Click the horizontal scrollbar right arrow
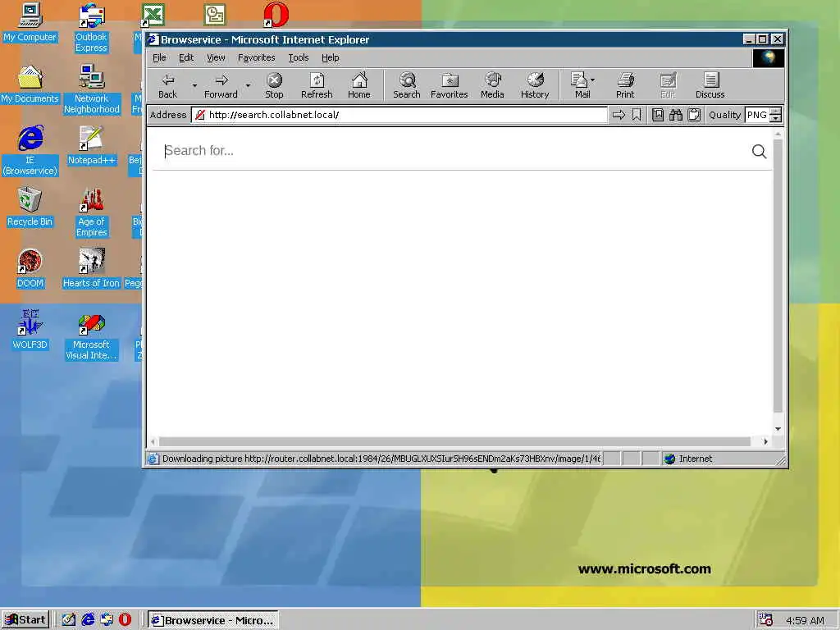 (x=765, y=441)
